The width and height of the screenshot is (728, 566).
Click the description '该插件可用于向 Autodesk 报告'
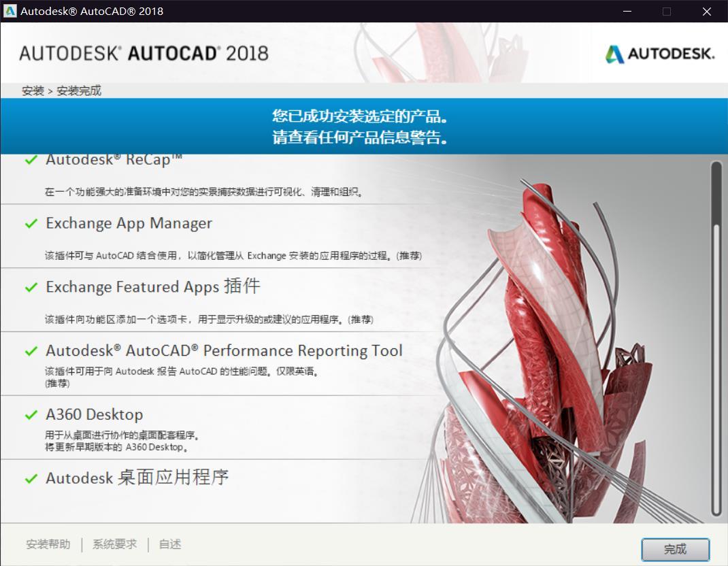(182, 371)
